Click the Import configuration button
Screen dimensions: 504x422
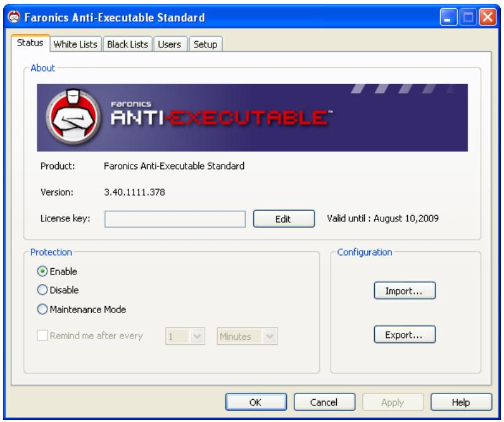point(405,290)
